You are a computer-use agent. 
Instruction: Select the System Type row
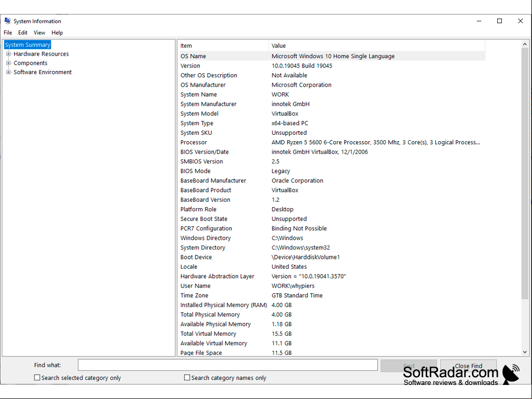click(x=333, y=123)
